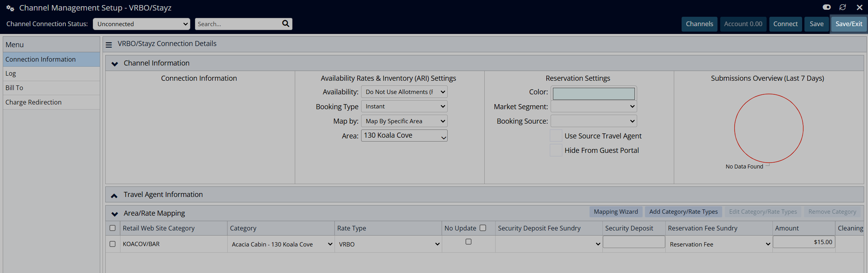Click the Security Deposit Fee Sundry column header

(549, 228)
